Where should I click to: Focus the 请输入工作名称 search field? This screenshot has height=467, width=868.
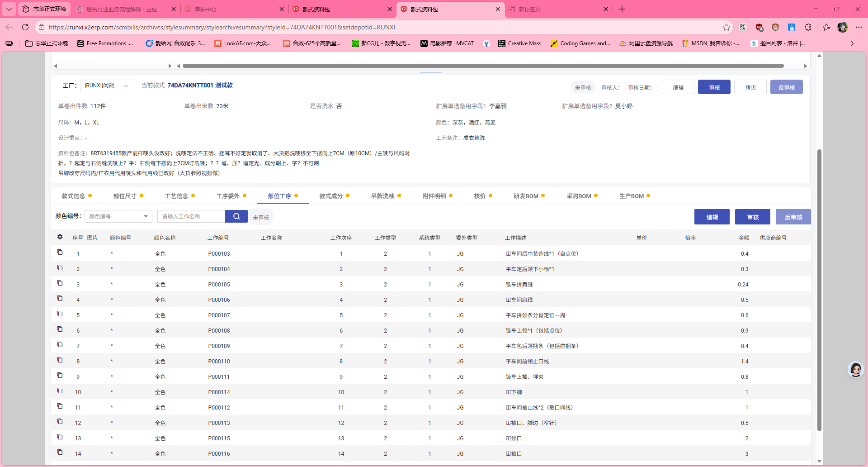[191, 216]
